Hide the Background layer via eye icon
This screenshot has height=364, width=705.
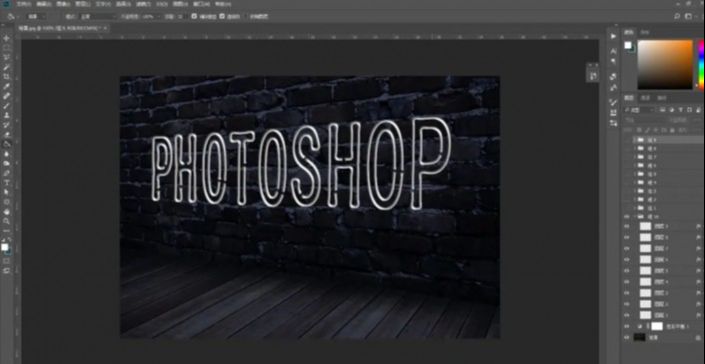coord(627,337)
